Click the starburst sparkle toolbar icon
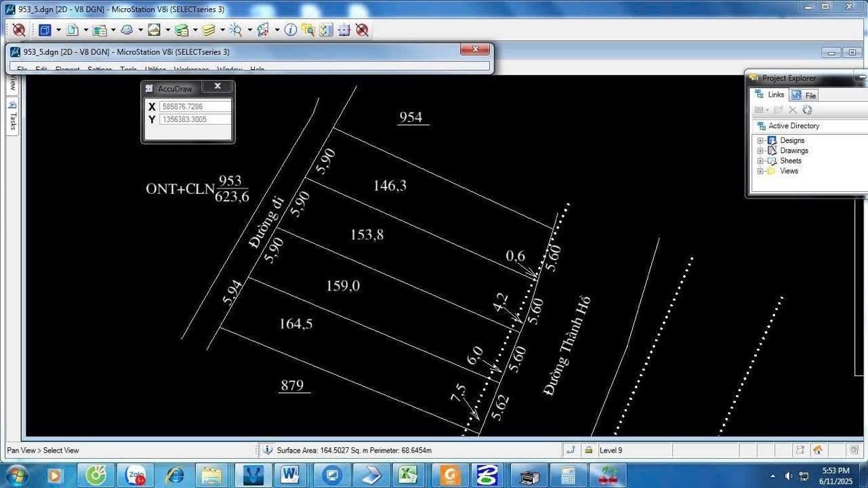The image size is (868, 488). click(x=236, y=30)
